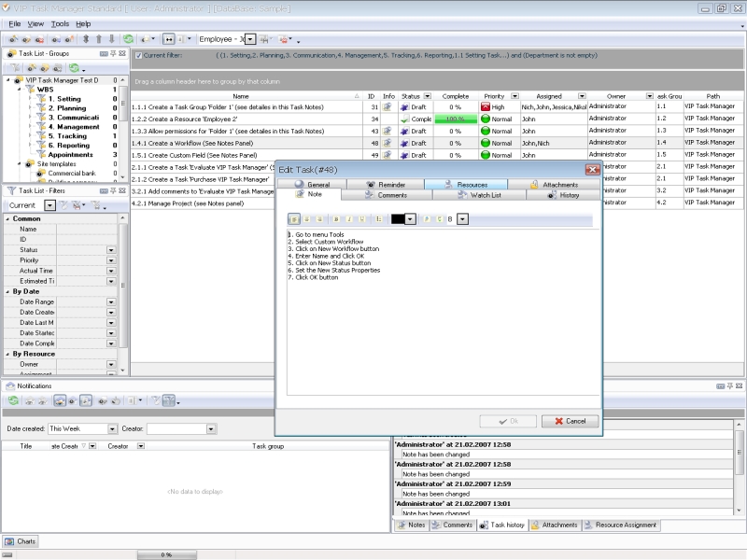This screenshot has width=747, height=560.
Task: Toggle bold formatting in note editor
Action: [336, 219]
